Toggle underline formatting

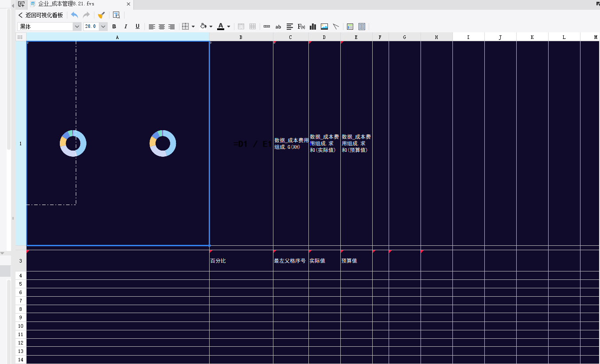click(137, 27)
